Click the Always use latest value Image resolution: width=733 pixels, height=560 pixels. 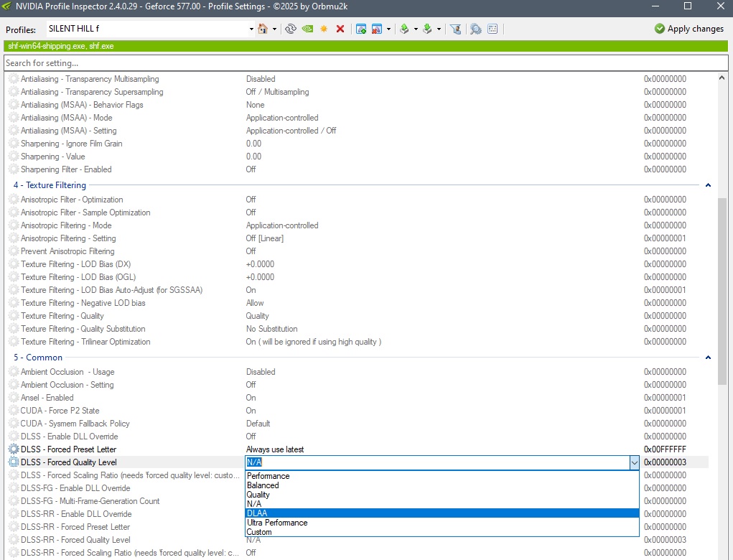pyautogui.click(x=275, y=449)
